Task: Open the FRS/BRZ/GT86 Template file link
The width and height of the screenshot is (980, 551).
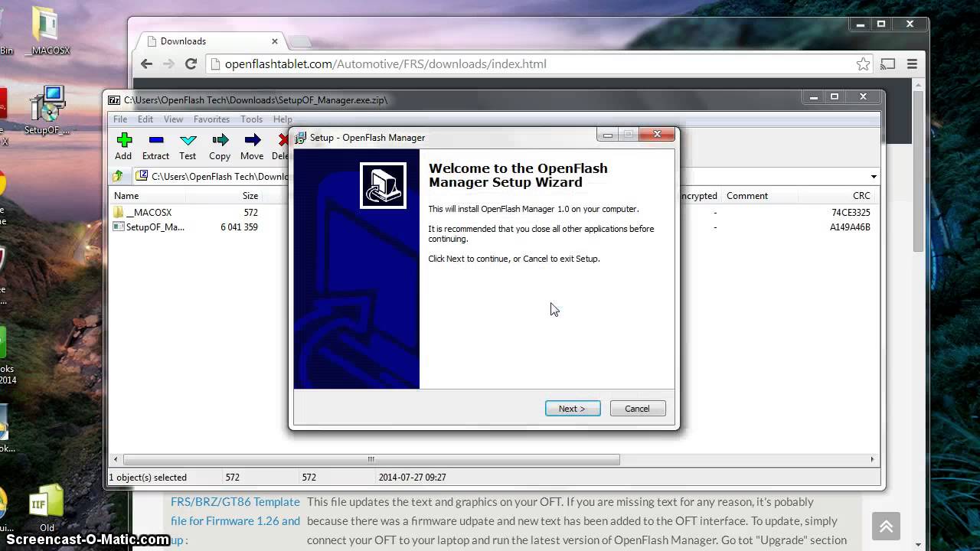Action: (235, 520)
